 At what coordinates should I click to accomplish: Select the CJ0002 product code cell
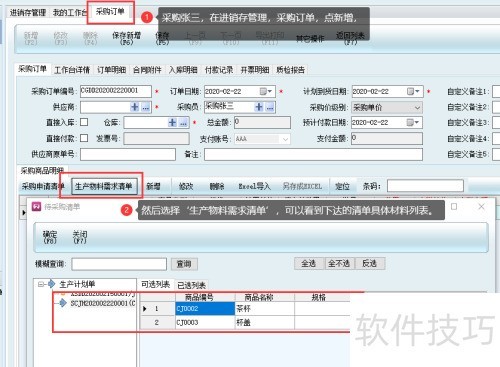point(205,308)
